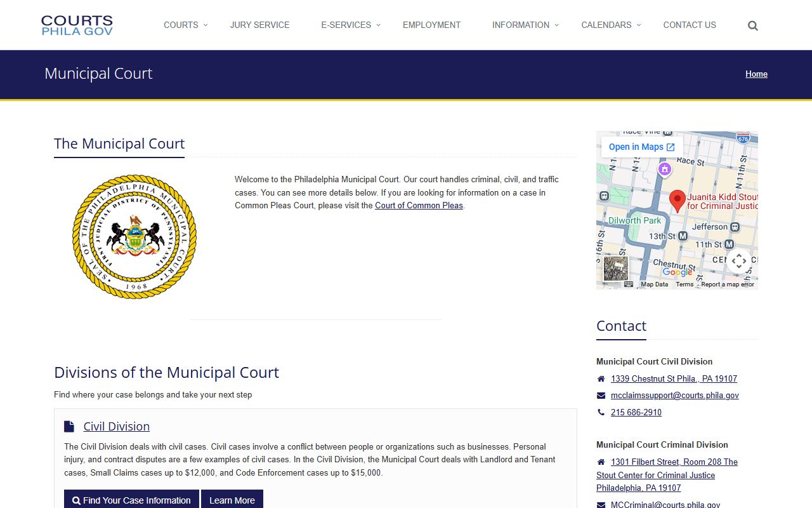Image resolution: width=812 pixels, height=508 pixels.
Task: Click the phone icon by 215 686-2910
Action: (x=601, y=413)
